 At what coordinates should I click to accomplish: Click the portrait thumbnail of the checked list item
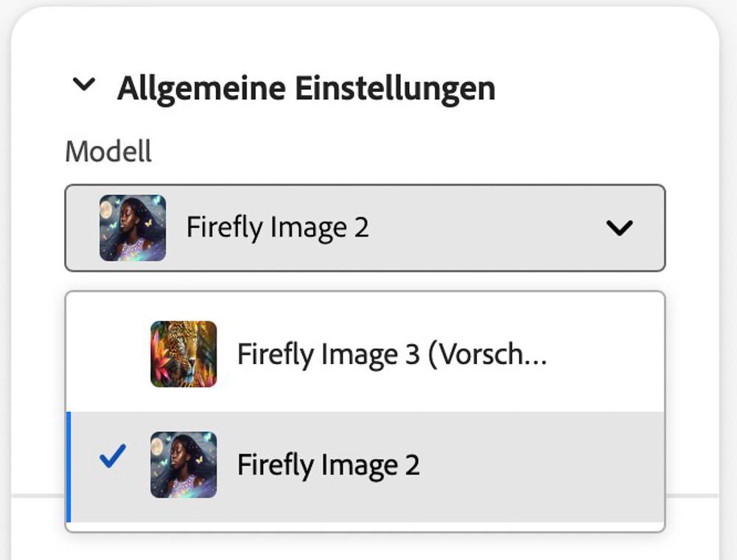(184, 465)
